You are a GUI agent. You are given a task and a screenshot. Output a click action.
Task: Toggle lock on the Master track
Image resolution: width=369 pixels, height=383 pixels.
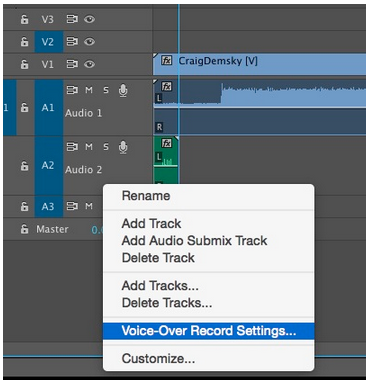click(x=24, y=229)
